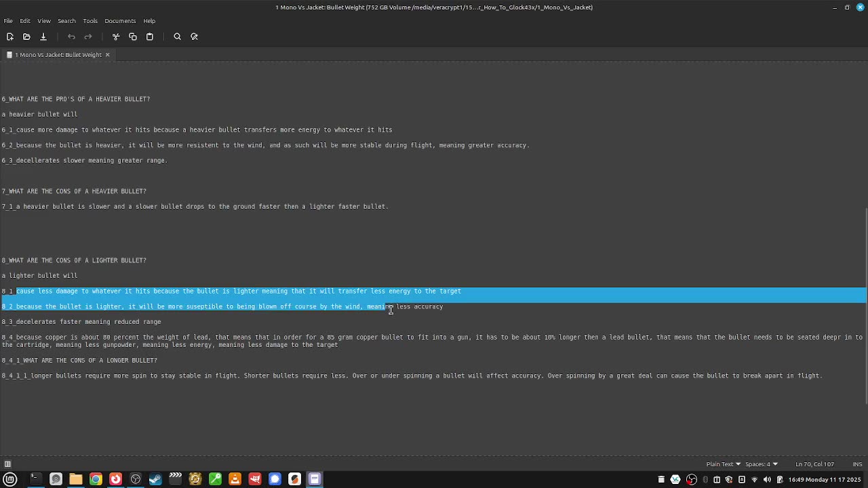Open the battery power tray icon
Image resolution: width=868 pixels, height=488 pixels.
[x=780, y=479]
